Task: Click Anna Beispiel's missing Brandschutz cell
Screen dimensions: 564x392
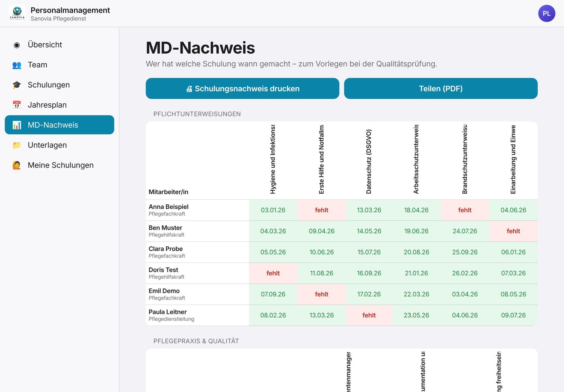Action: 465,210
